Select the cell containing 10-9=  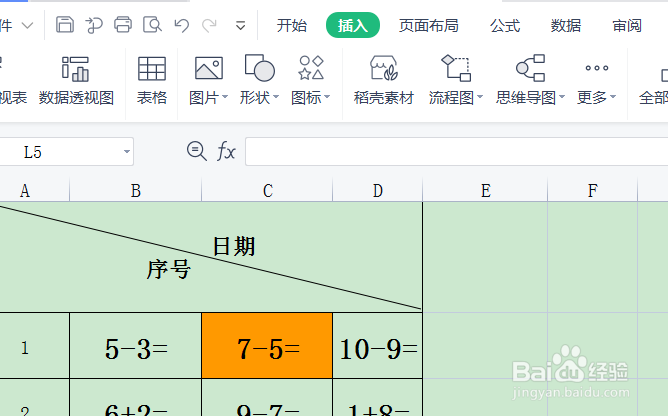[x=377, y=346]
